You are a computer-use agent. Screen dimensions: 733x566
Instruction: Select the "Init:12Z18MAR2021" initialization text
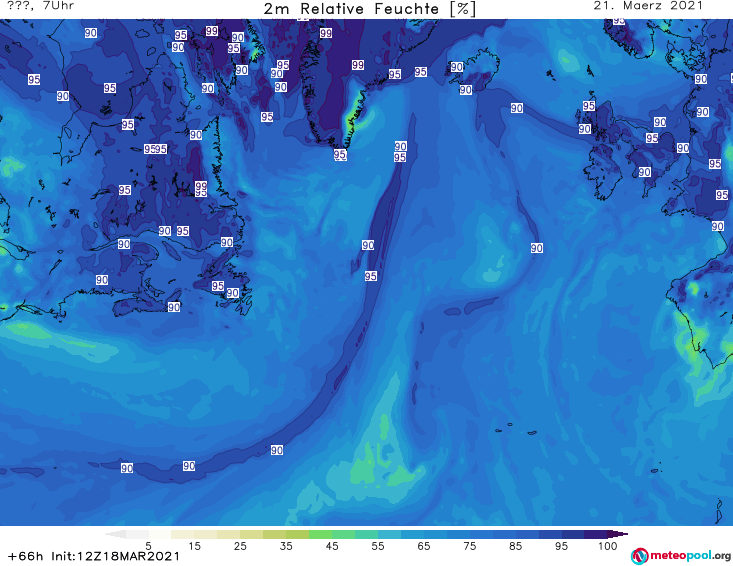coord(115,556)
